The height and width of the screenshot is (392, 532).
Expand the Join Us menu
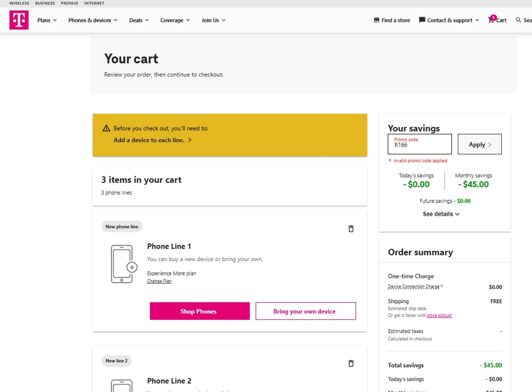(214, 20)
